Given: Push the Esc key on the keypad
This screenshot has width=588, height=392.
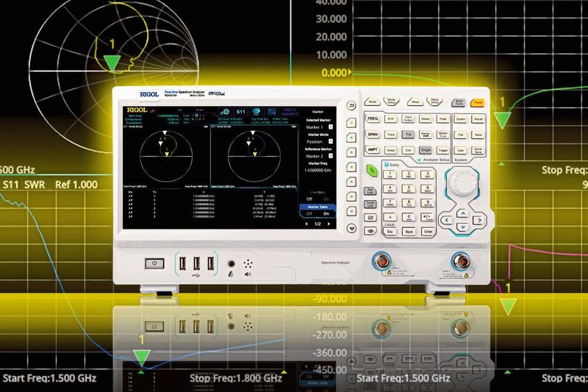Looking at the screenshot, I should pos(390,232).
